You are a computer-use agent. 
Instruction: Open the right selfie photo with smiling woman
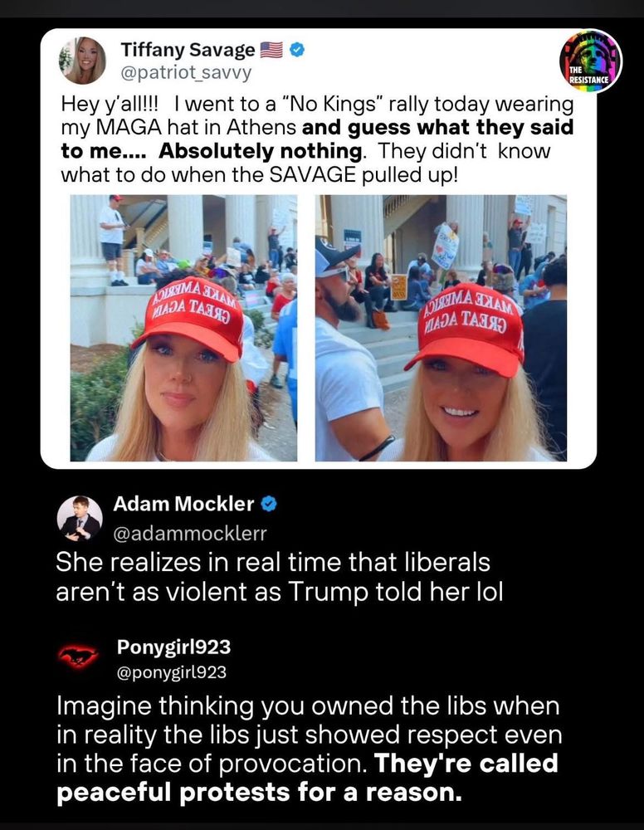[441, 328]
